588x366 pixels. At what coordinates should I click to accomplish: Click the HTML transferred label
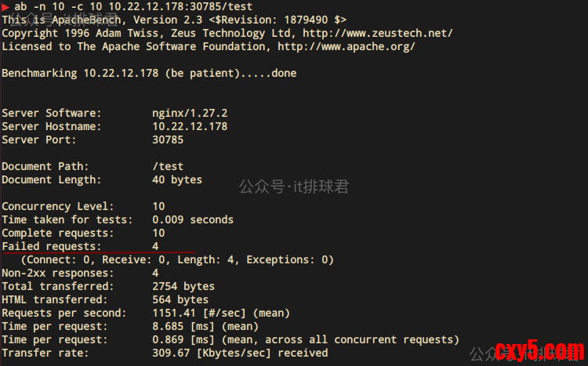click(52, 299)
